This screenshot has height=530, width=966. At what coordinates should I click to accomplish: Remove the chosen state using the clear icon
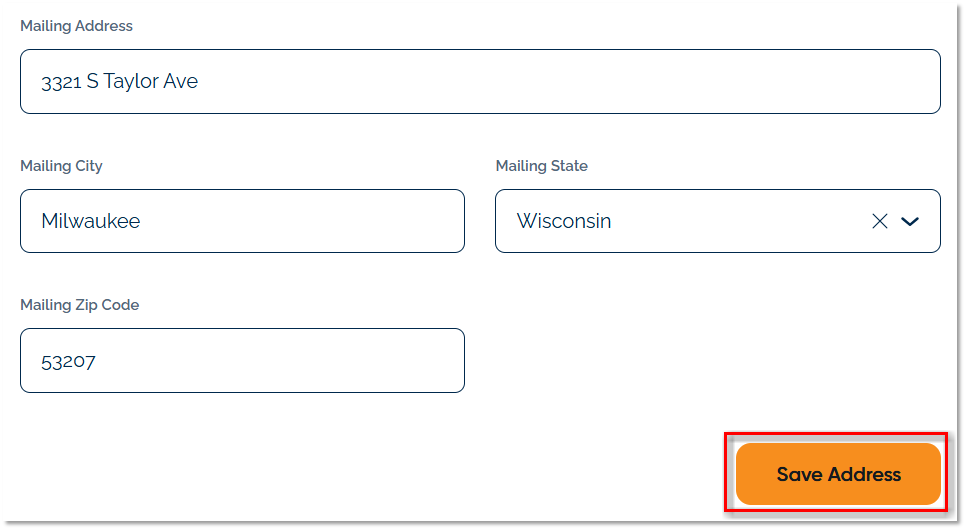pyautogui.click(x=880, y=221)
